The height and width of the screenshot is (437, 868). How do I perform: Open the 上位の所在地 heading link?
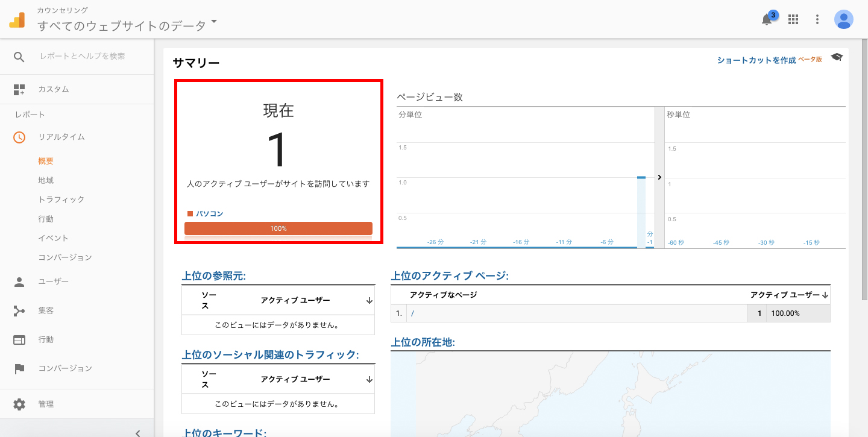(x=423, y=342)
